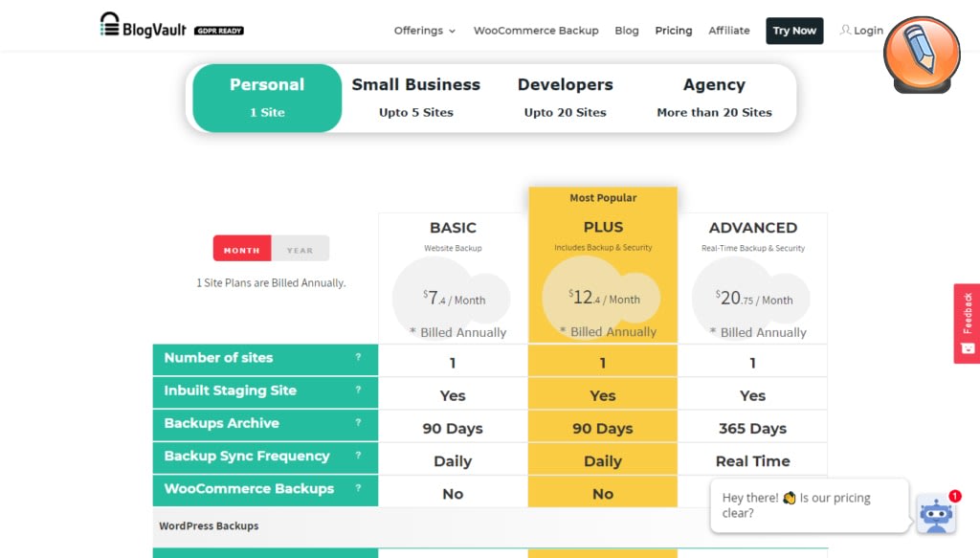Switch billing toggle to MONTH
980x558 pixels.
point(242,248)
